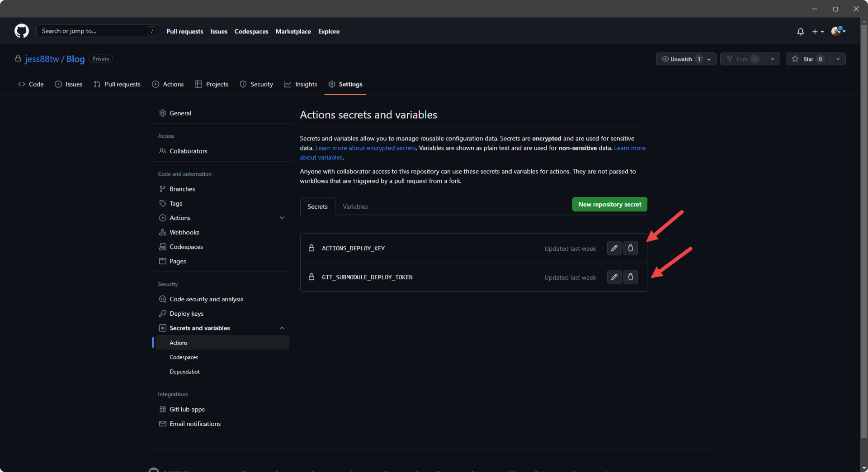Image resolution: width=868 pixels, height=472 pixels.
Task: Open the GitHub home logo
Action: (22, 31)
